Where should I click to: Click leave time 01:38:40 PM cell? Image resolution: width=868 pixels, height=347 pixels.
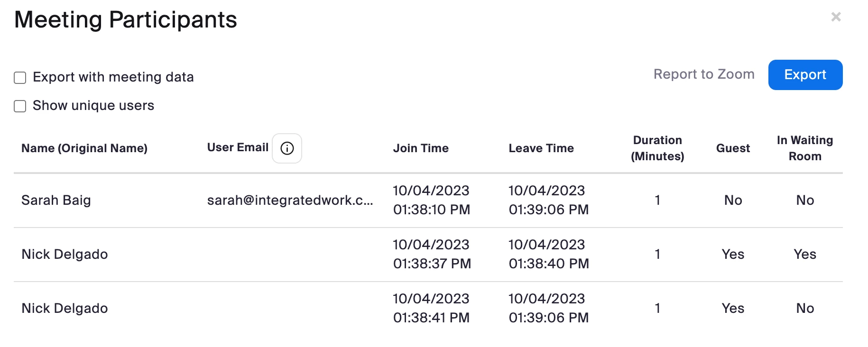pos(548,264)
